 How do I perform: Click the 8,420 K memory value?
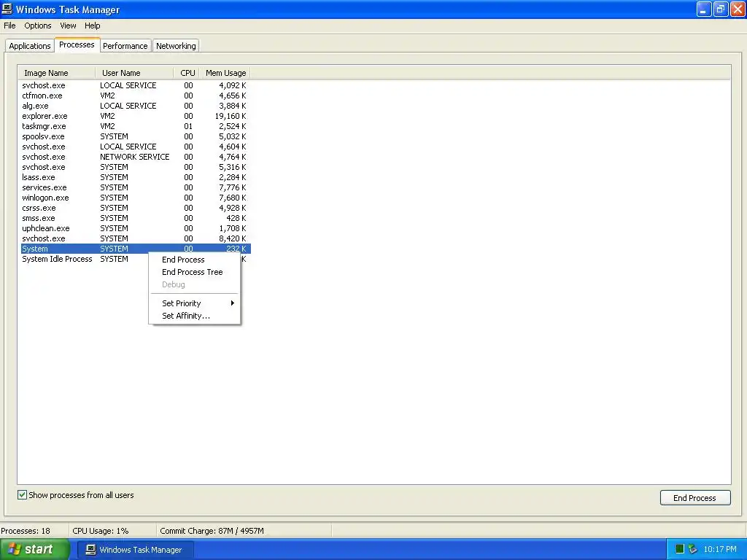233,238
